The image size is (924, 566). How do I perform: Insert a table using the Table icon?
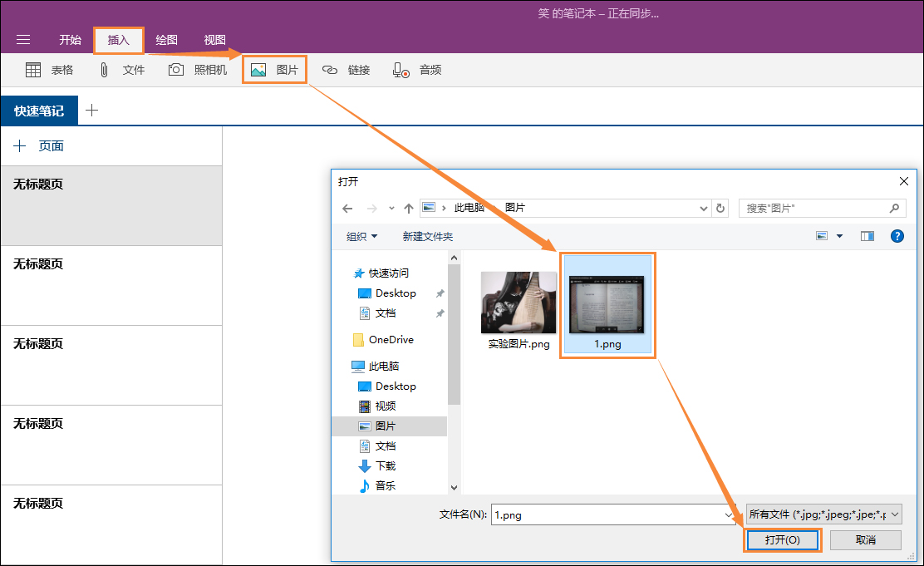(x=33, y=69)
